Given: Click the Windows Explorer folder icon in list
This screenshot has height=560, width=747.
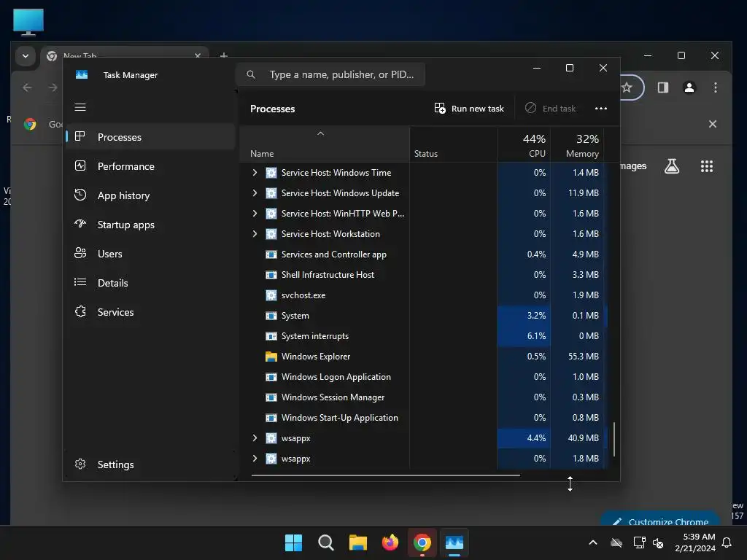Looking at the screenshot, I should (271, 356).
